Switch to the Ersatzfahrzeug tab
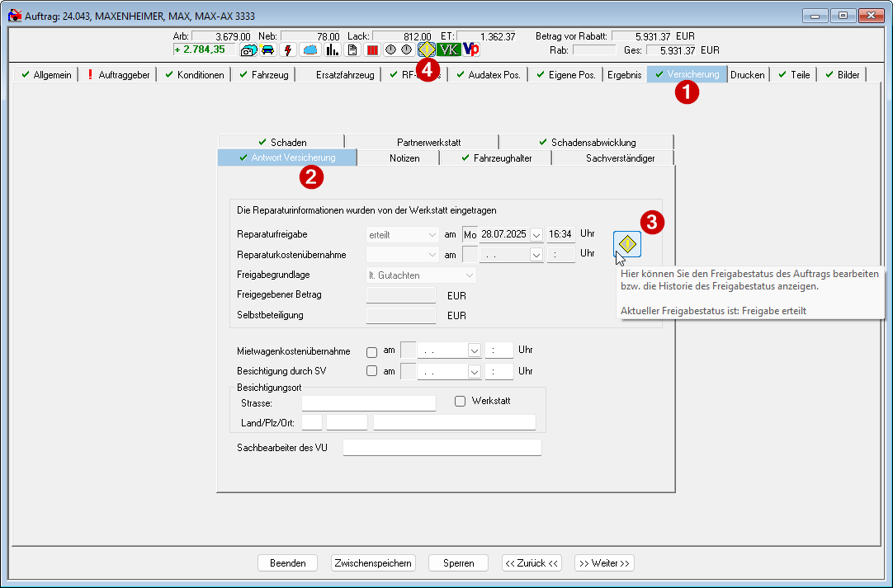 tap(339, 74)
